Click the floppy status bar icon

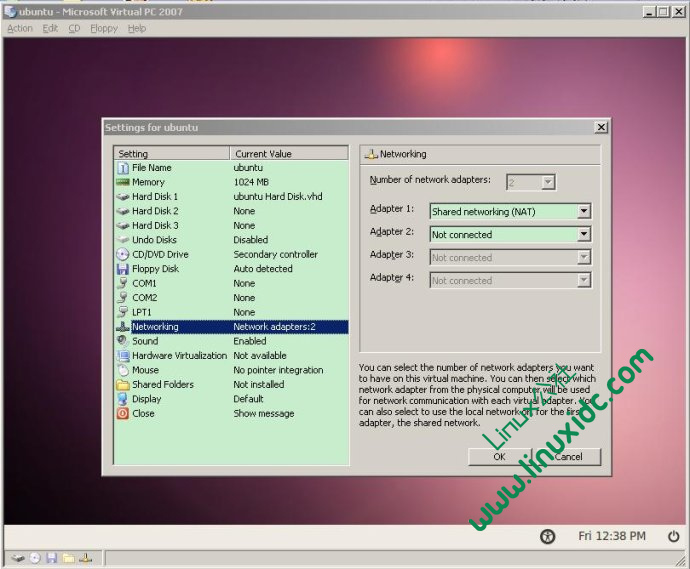(51, 558)
